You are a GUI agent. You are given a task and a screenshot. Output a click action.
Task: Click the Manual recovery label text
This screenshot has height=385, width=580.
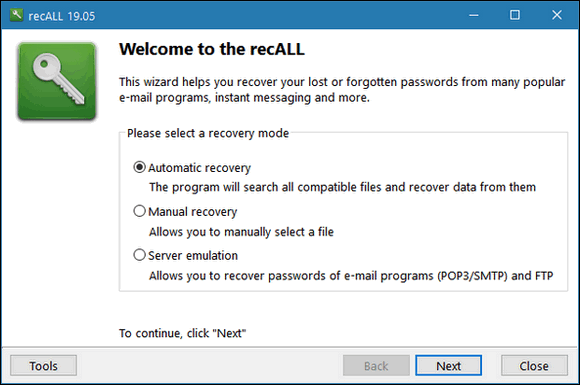pos(192,212)
